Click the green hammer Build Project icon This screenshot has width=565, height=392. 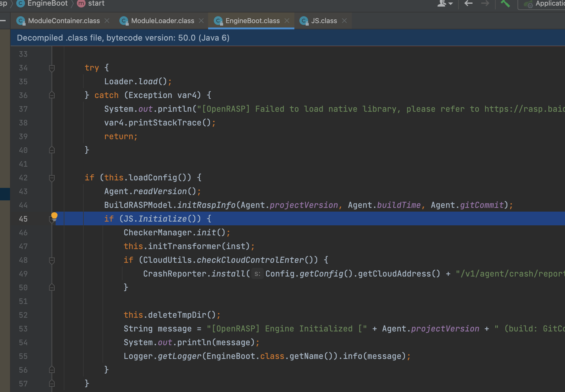tap(505, 4)
